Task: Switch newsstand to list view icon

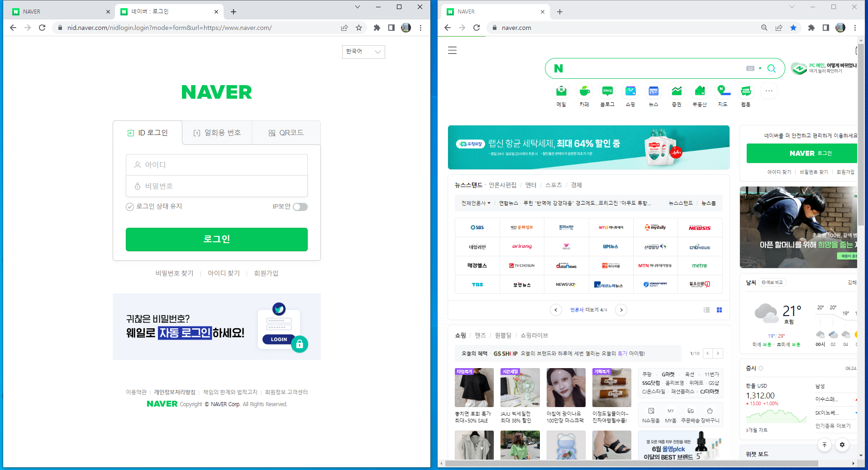Action: (706, 310)
